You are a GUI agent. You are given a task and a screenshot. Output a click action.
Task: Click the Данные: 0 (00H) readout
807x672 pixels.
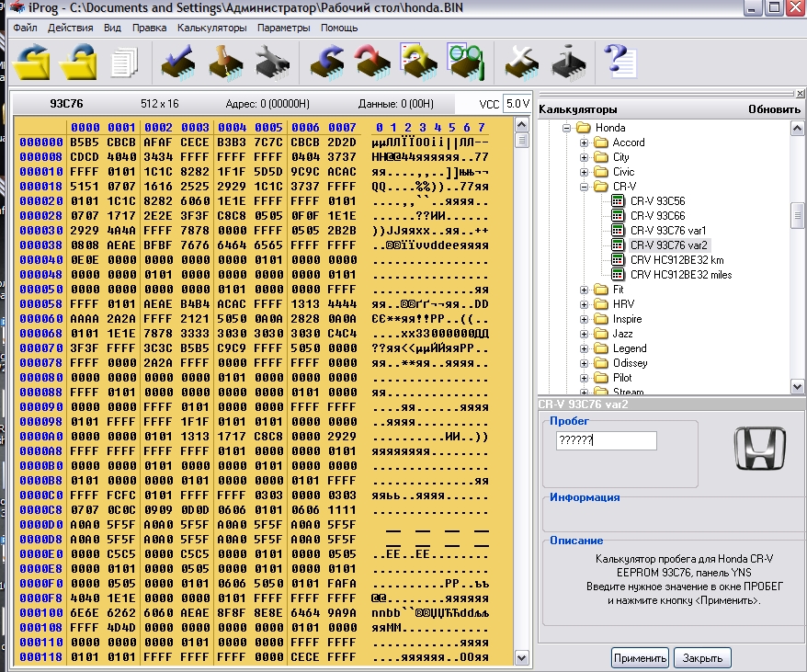coord(396,104)
